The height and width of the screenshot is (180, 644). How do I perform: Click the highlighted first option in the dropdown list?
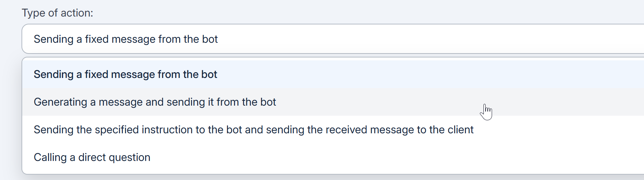click(125, 74)
